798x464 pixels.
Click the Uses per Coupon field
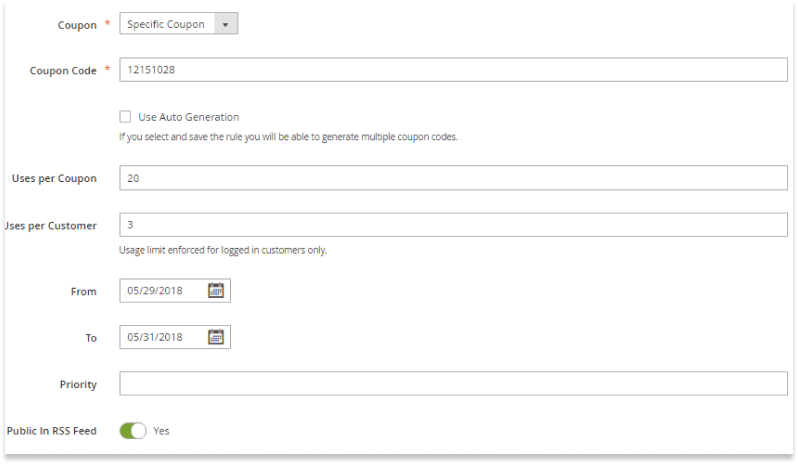[x=453, y=178]
